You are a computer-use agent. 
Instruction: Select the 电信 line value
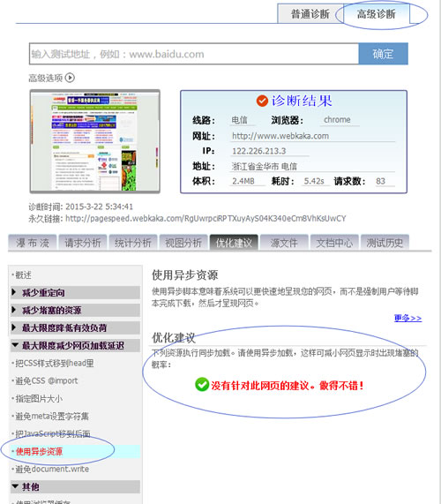(x=240, y=120)
